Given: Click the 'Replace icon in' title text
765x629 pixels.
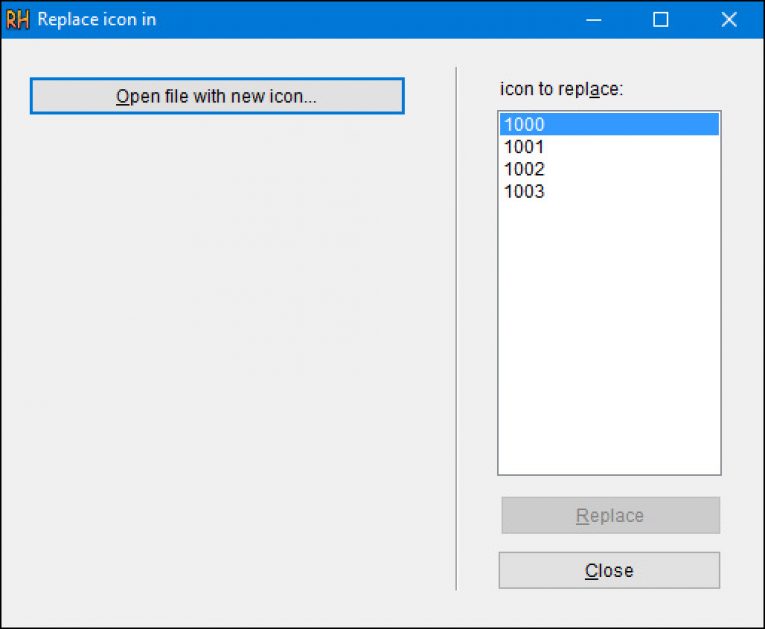Looking at the screenshot, I should 97,20.
